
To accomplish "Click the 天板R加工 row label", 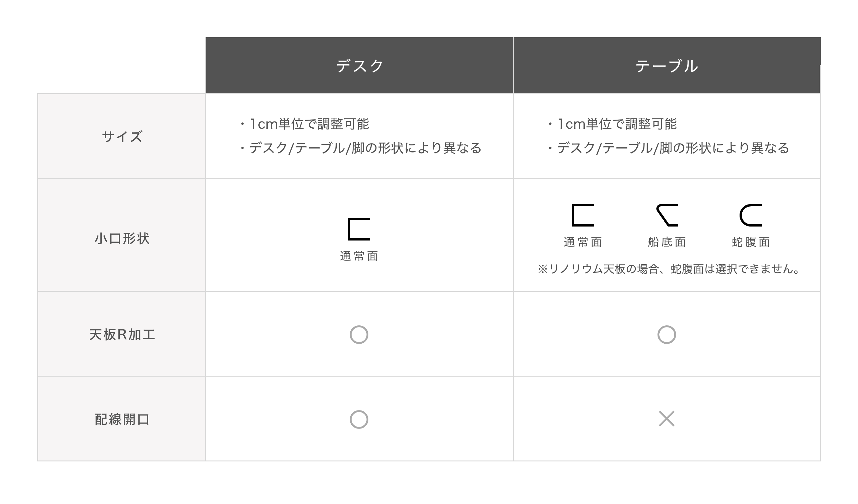I will (122, 335).
